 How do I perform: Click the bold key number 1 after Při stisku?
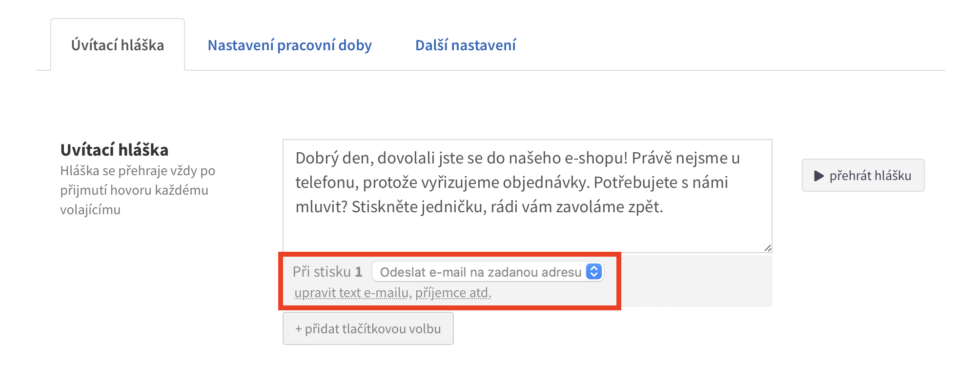tap(359, 272)
